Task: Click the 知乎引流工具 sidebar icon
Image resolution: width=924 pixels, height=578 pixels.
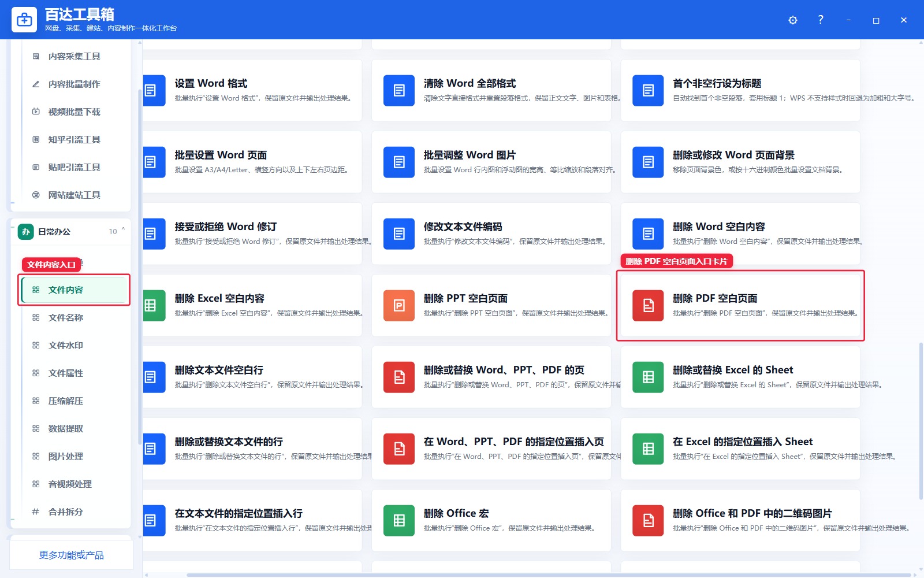Action: [x=36, y=139]
